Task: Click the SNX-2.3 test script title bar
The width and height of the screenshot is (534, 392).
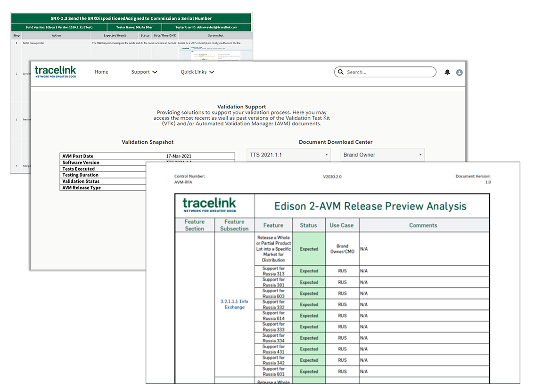Action: 131,18
